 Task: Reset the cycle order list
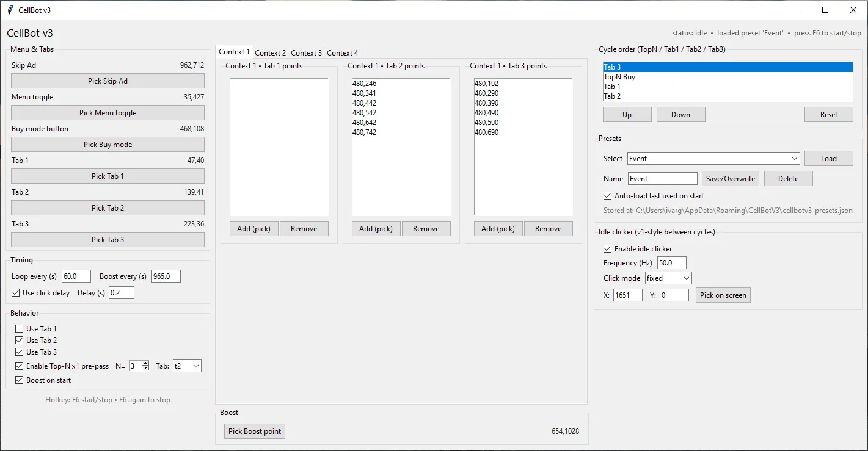click(828, 114)
